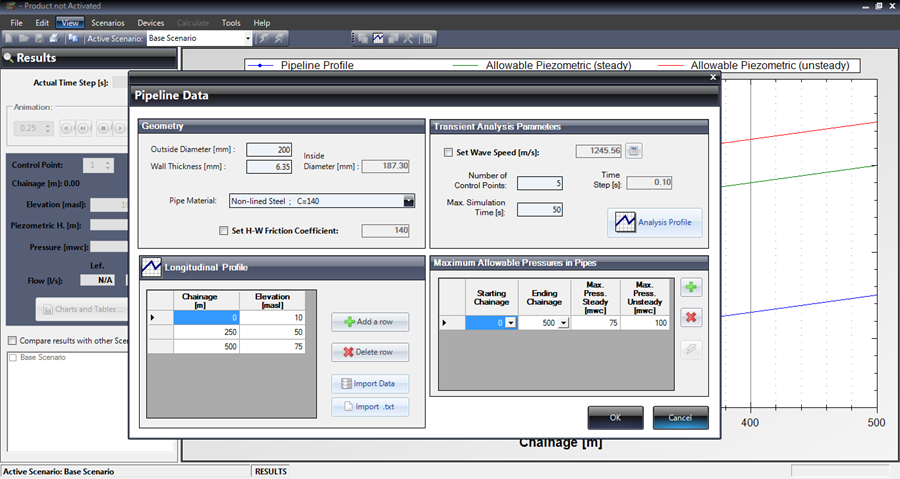Click the red X delete pressure row icon
Image resolution: width=900 pixels, height=479 pixels.
[689, 318]
